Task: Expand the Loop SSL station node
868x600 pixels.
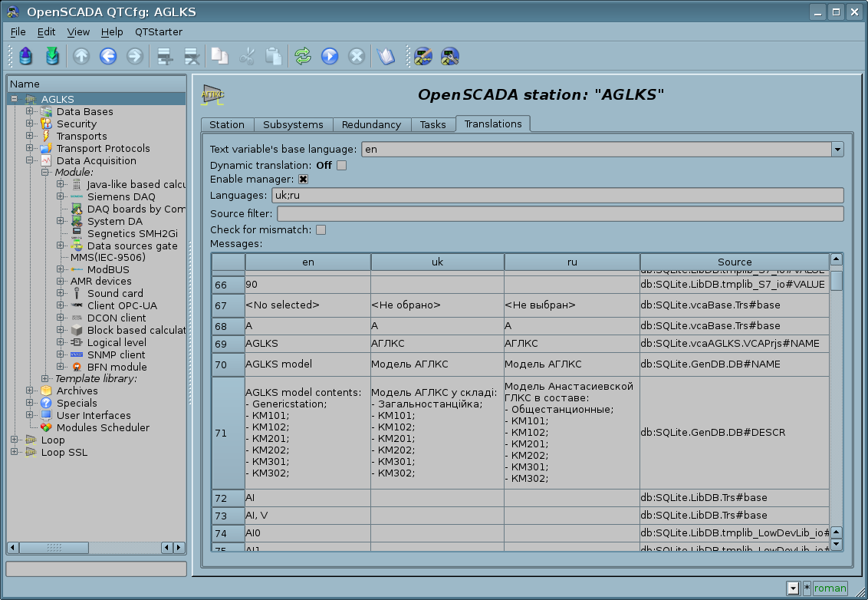Action: 15,451
